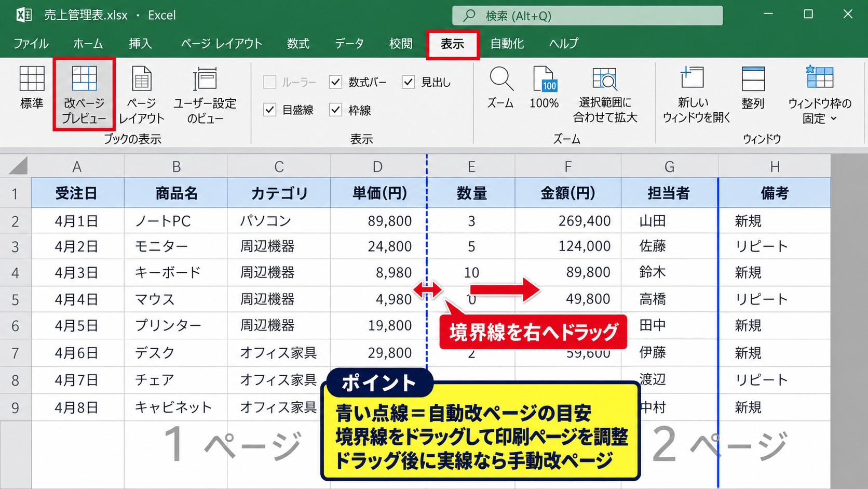Click the Excel app icon in title bar
Screen dimensions: 868x489
click(x=24, y=15)
